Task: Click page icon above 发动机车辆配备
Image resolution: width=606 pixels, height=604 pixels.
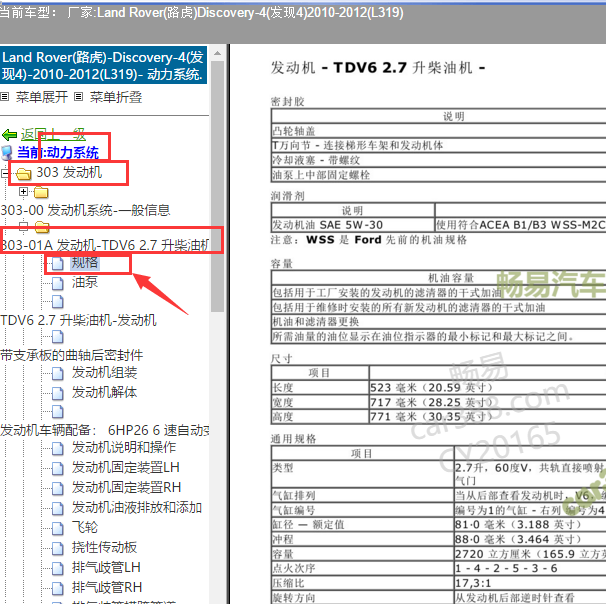Action: (58, 412)
